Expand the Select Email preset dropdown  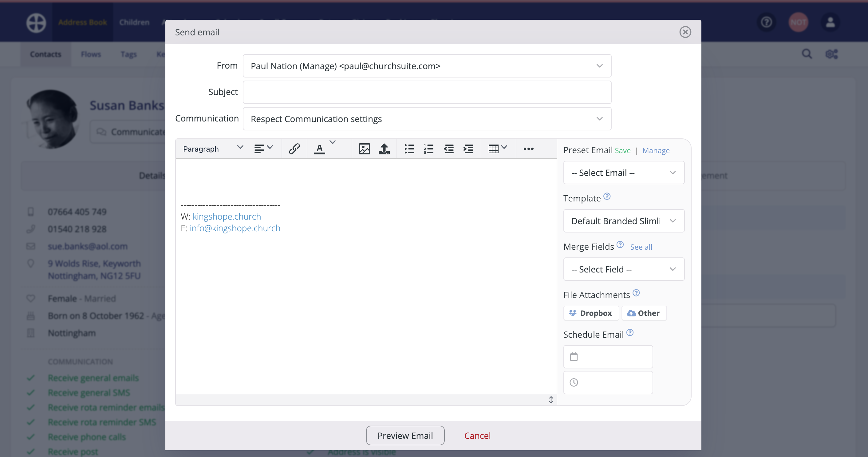tap(623, 172)
